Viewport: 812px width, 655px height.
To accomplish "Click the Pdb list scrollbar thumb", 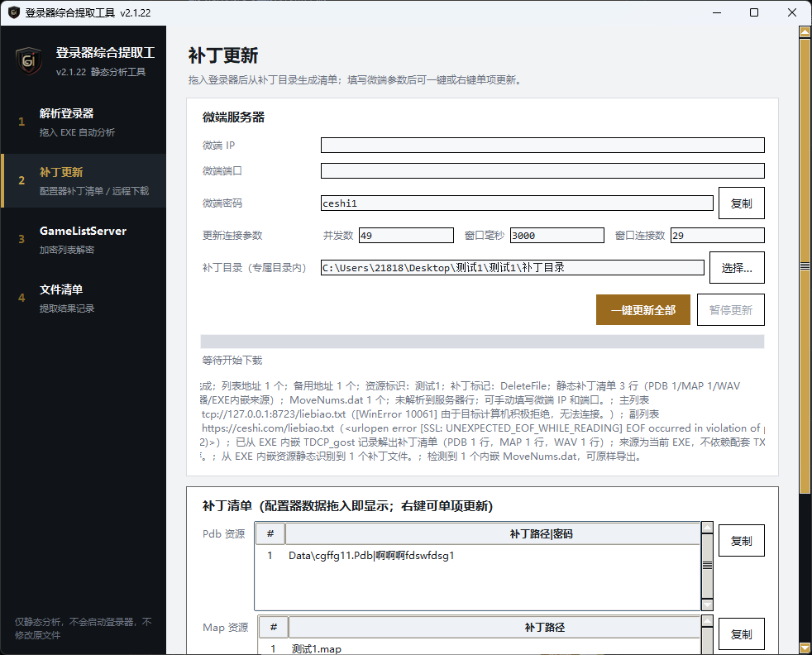I will pyautogui.click(x=707, y=566).
